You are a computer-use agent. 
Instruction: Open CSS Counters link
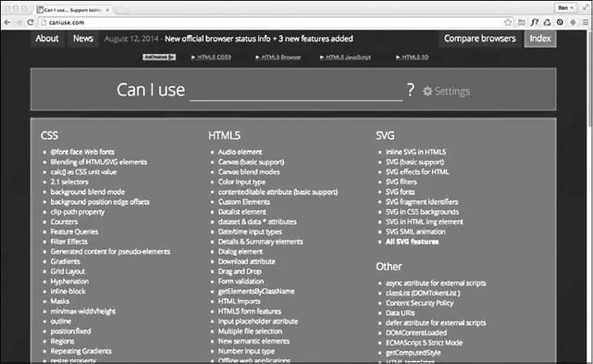(64, 222)
